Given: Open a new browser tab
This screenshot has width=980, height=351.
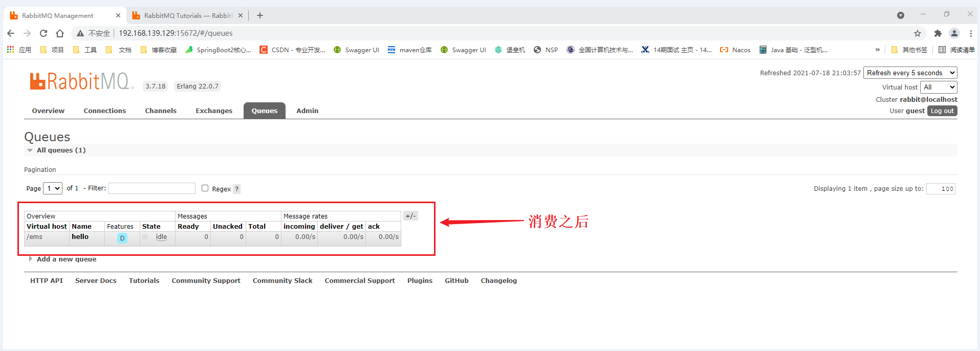Looking at the screenshot, I should point(260,15).
